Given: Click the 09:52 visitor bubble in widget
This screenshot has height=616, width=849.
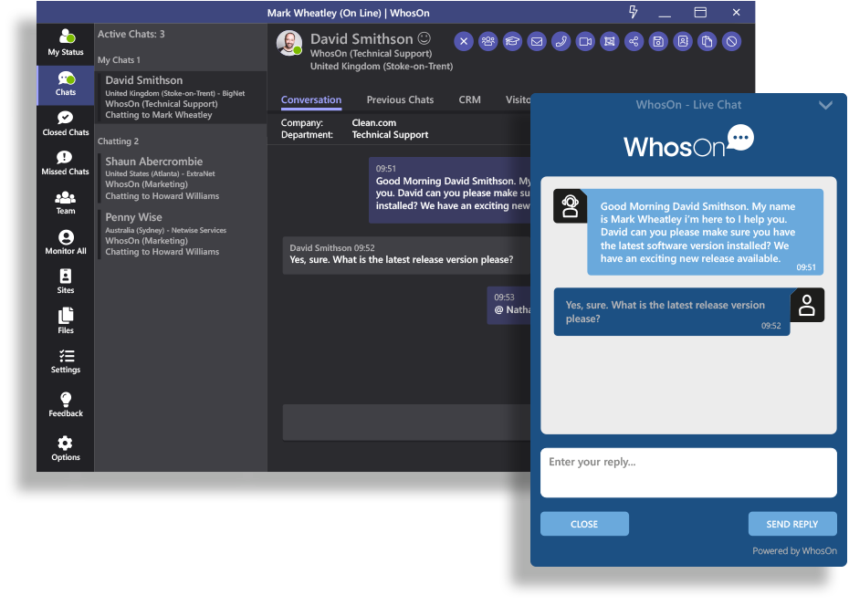Looking at the screenshot, I should [671, 312].
